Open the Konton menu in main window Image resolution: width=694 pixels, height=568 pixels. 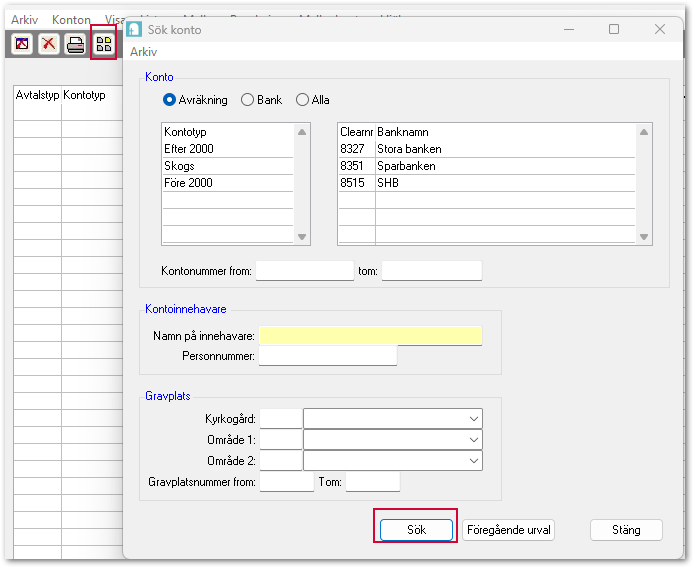71,19
